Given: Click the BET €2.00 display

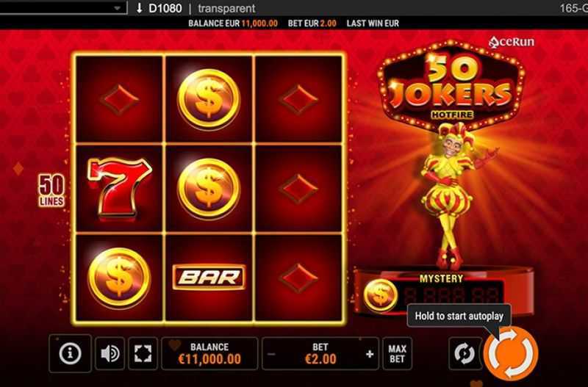Looking at the screenshot, I should pos(320,353).
